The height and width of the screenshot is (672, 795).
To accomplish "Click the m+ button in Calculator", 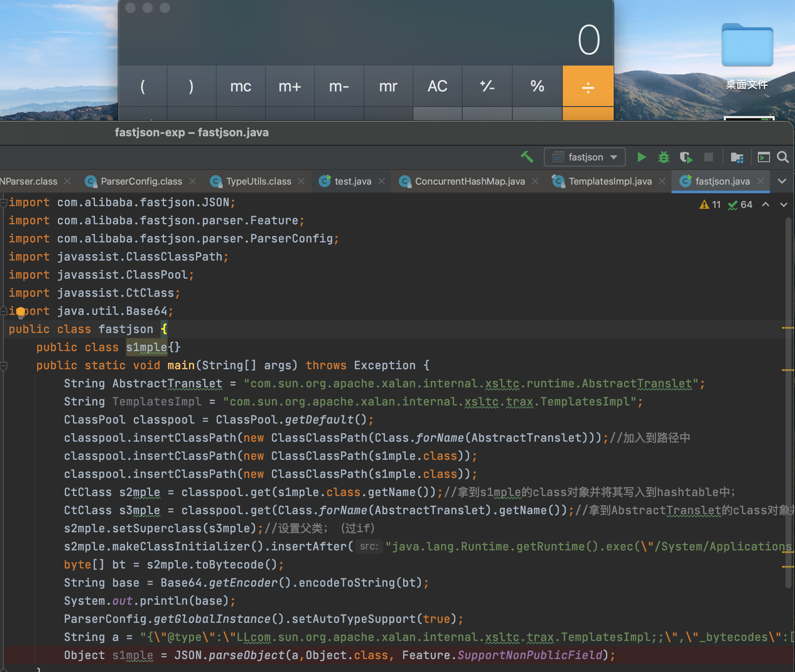I will coord(290,86).
